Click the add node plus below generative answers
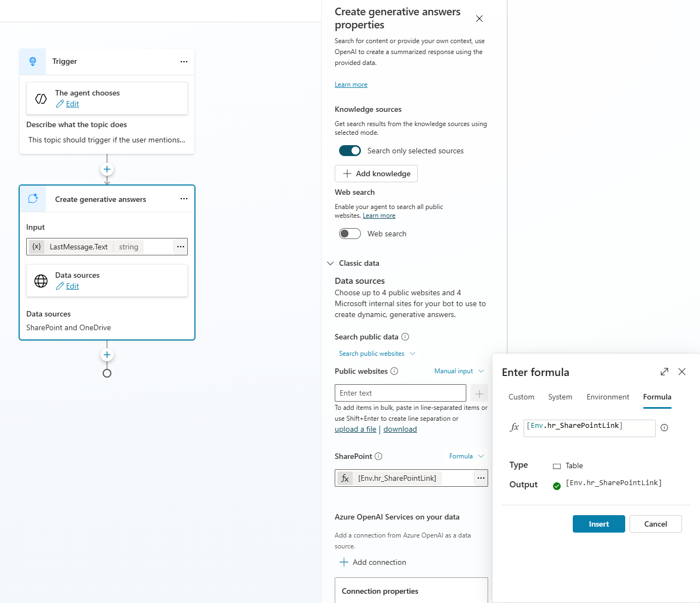Viewport: 700px width, 603px height. point(107,355)
